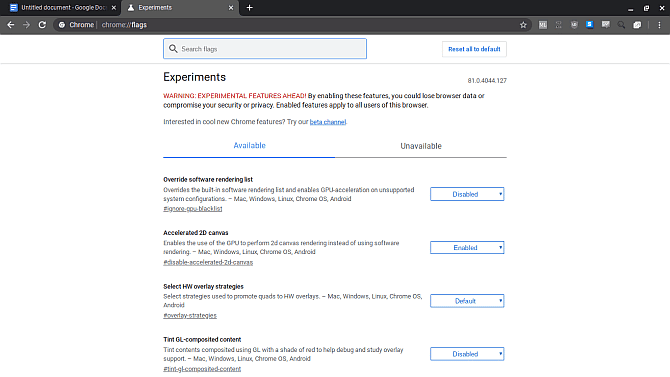Image resolution: width=670 pixels, height=377 pixels.
Task: Click the search magnifier in flags box
Action: pyautogui.click(x=173, y=49)
